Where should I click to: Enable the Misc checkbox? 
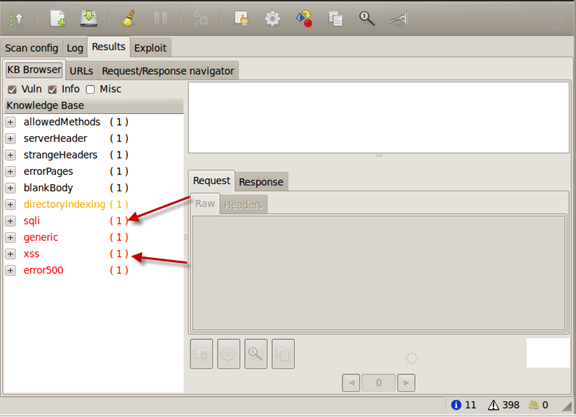[90, 90]
